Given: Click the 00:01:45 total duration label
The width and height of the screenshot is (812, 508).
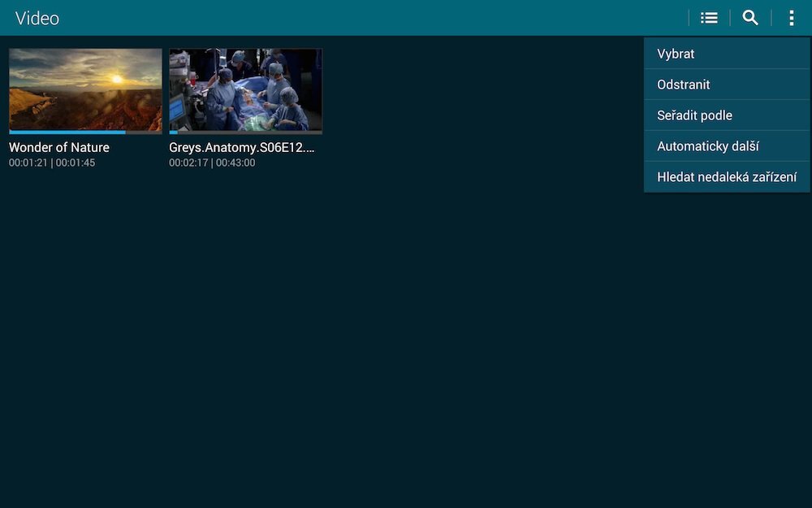Looking at the screenshot, I should coord(76,163).
